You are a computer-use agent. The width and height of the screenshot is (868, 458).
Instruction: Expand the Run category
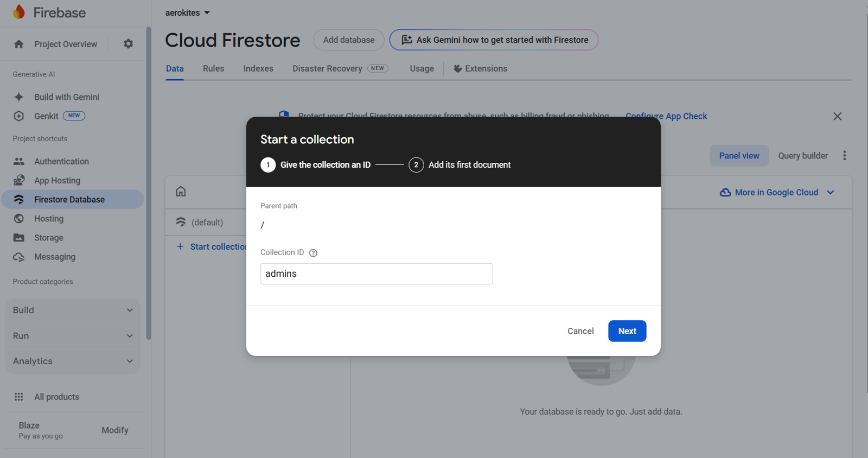[73, 336]
